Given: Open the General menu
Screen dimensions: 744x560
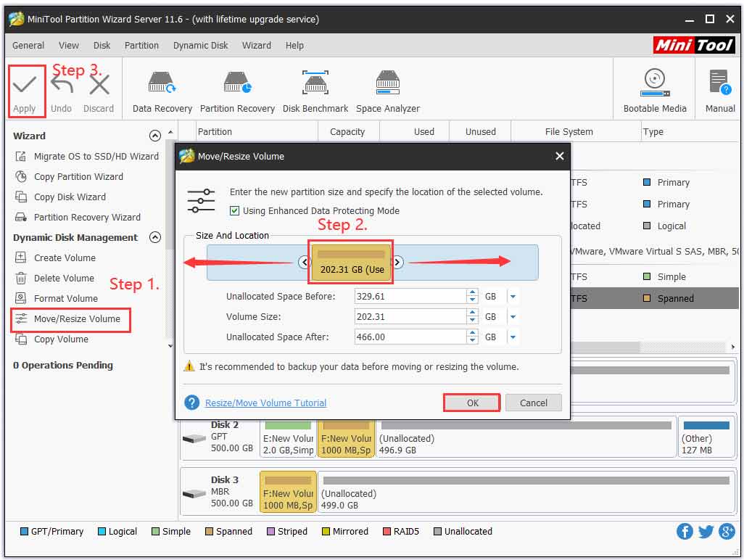Looking at the screenshot, I should pyautogui.click(x=28, y=46).
